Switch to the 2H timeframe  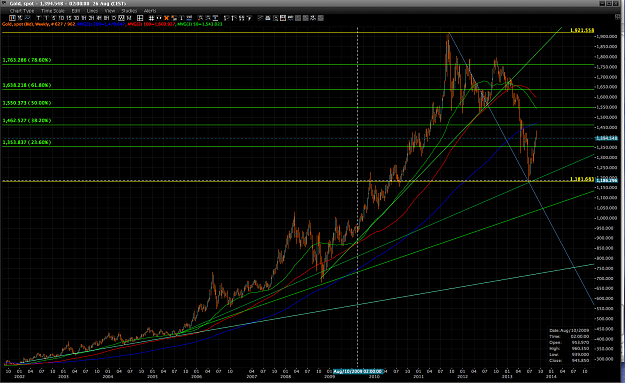[x=91, y=18]
